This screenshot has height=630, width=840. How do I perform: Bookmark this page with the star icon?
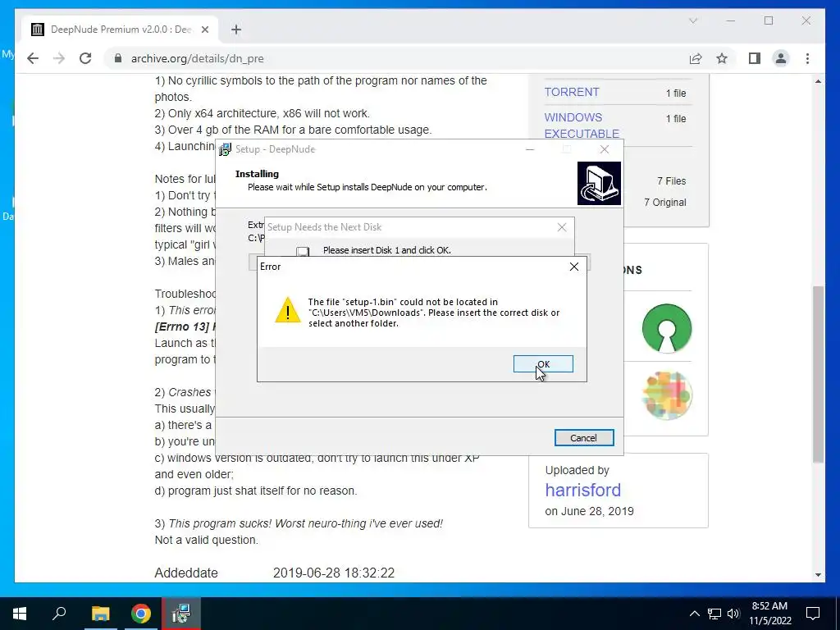pos(722,58)
